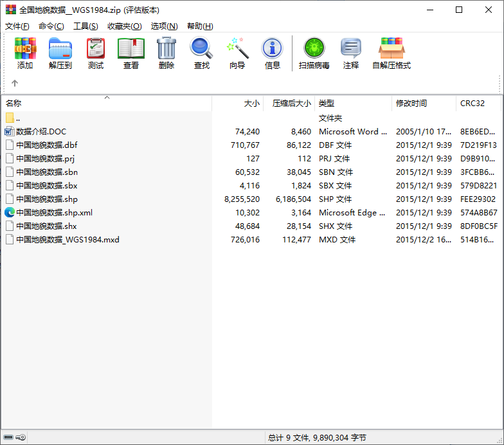Click CRC value 7D219F13

point(478,145)
